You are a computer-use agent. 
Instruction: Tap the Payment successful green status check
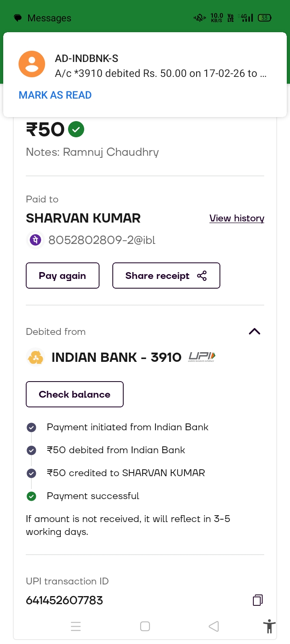(31, 496)
